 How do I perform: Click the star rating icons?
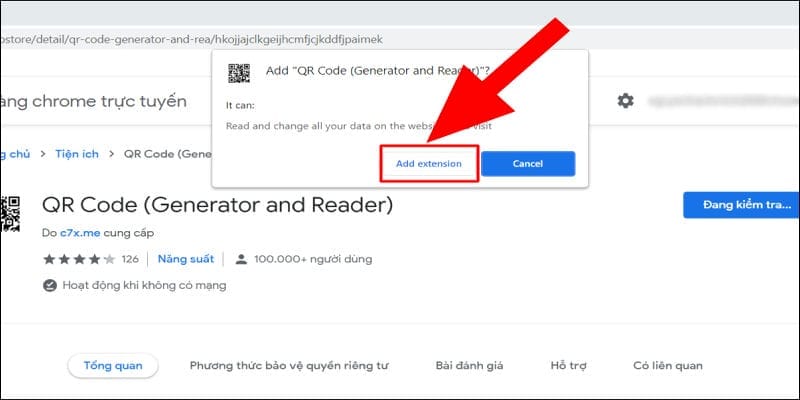(x=79, y=259)
